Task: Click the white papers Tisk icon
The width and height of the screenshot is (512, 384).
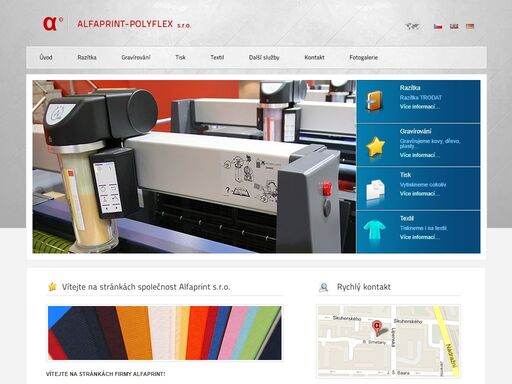Action: click(375, 190)
